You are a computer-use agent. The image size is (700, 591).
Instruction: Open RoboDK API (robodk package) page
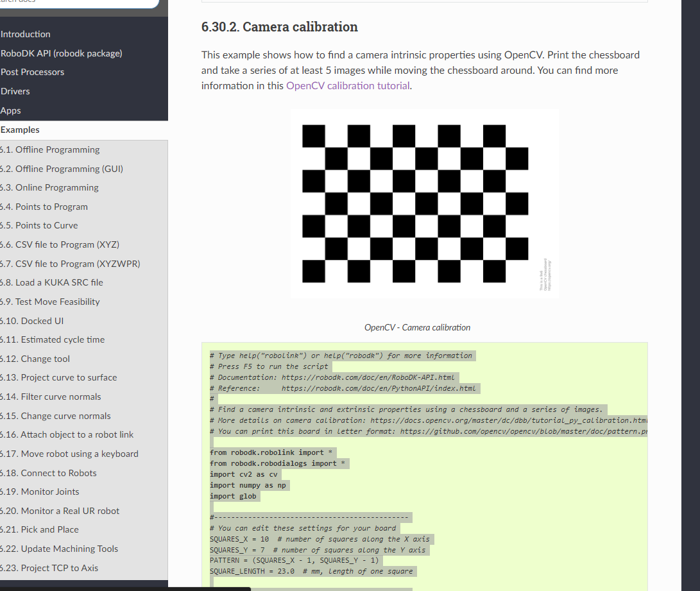click(x=62, y=53)
